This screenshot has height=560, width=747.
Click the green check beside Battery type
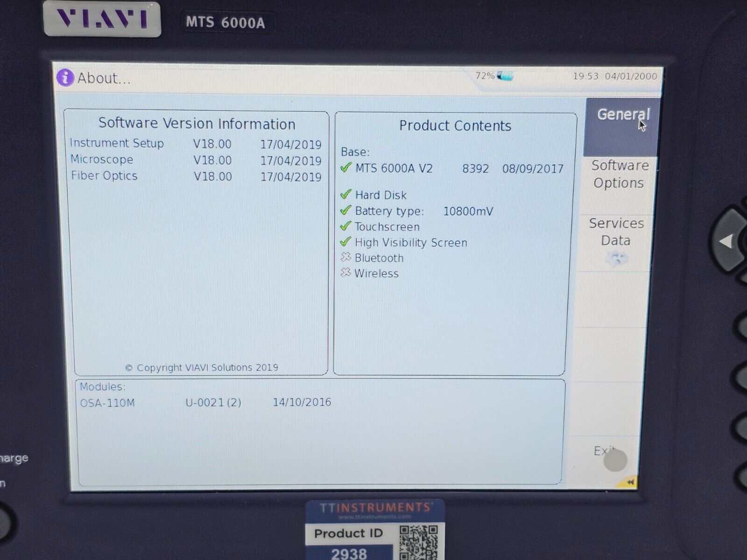(x=346, y=210)
